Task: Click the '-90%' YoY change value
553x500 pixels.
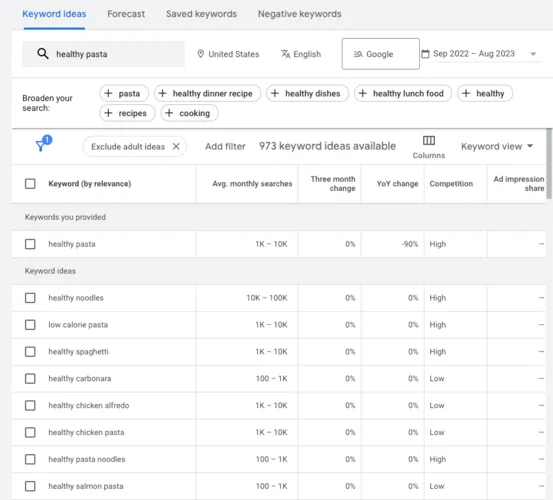Action: 409,244
